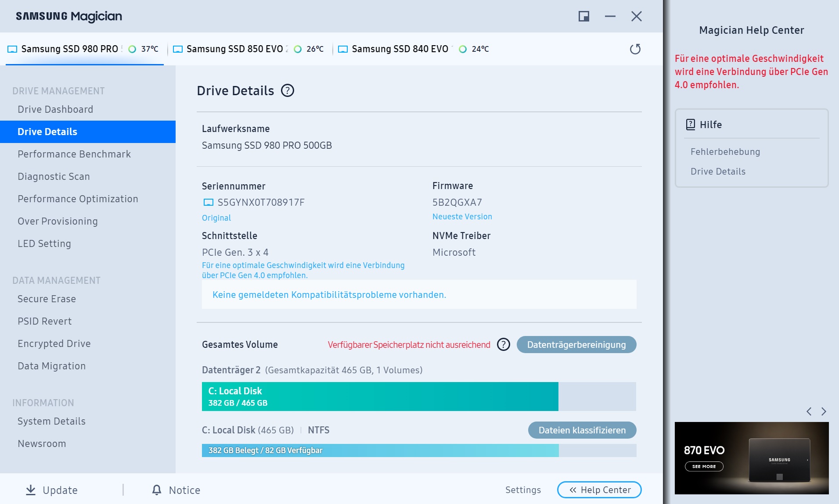
Task: Click the 840 EVO health status ring
Action: [x=463, y=49]
